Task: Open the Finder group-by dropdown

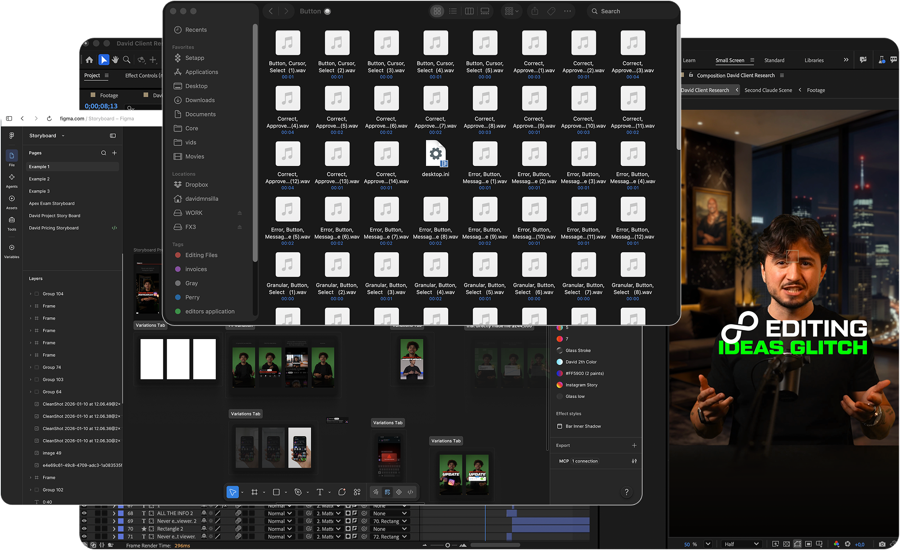Action: (x=510, y=11)
